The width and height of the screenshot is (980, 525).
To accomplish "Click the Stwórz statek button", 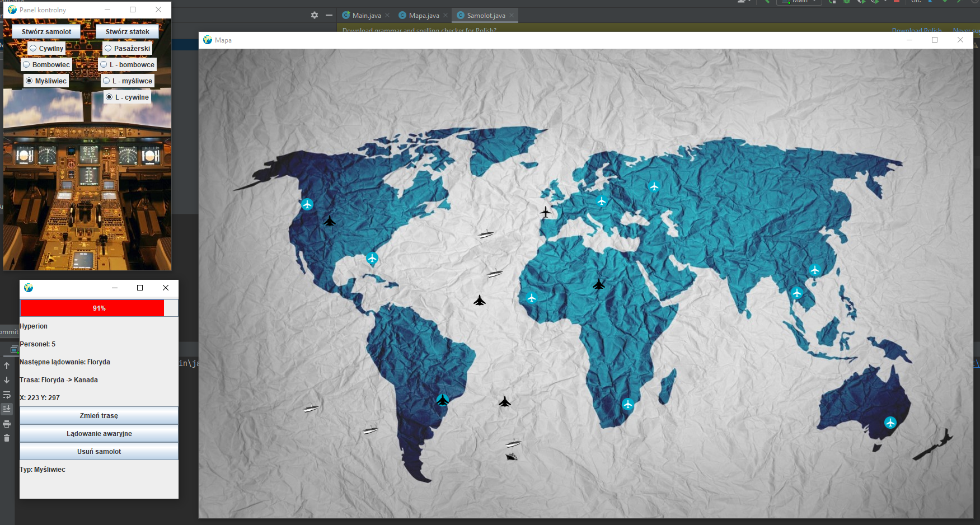I will 127,31.
